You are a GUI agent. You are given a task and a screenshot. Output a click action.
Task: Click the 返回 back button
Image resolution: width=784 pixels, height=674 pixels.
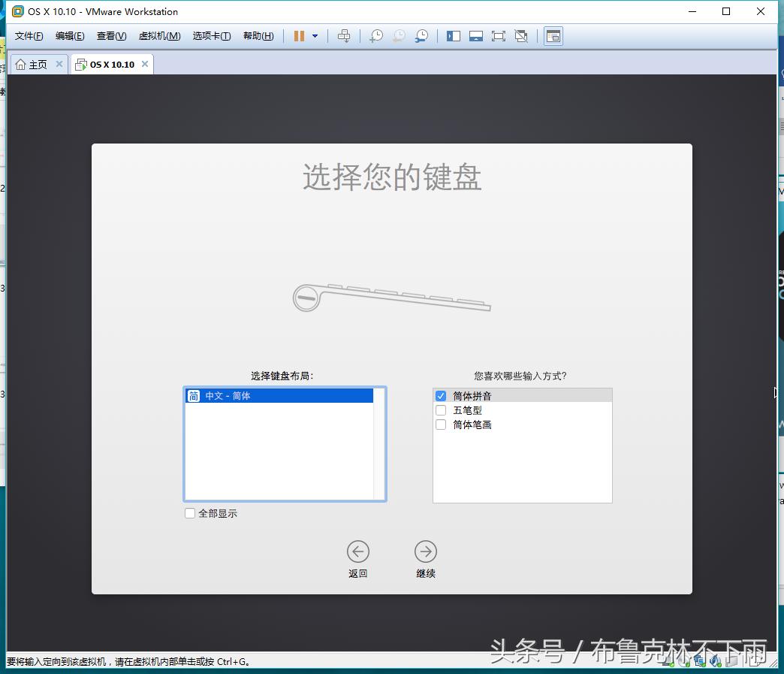358,552
